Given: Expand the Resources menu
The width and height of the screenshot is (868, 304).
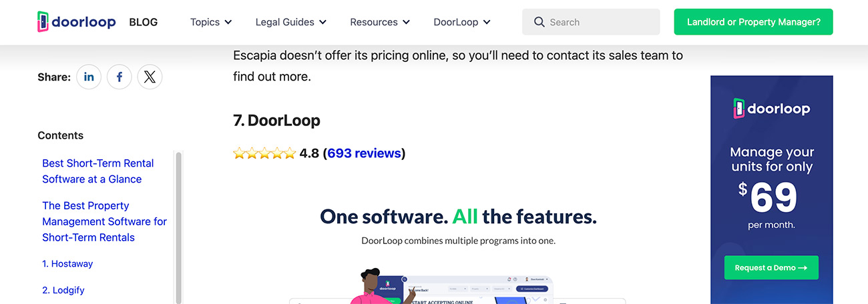Looking at the screenshot, I should (379, 22).
